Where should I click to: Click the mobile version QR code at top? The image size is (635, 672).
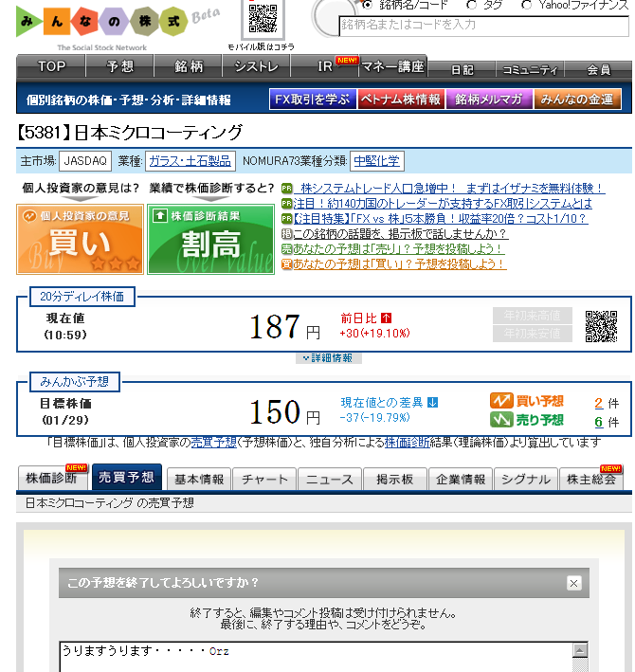pyautogui.click(x=263, y=19)
